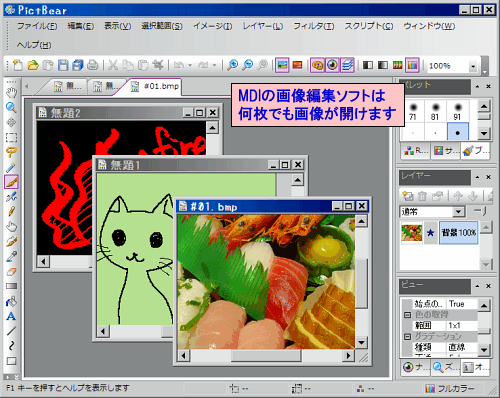Open the ファイル(F) menu
Image resolution: width=500 pixels, height=398 pixels.
37,26
